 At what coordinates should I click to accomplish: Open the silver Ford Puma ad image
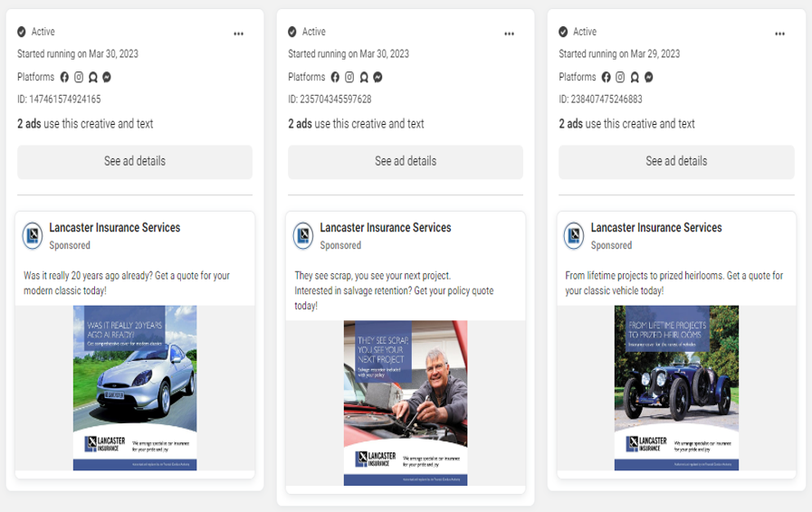135,388
